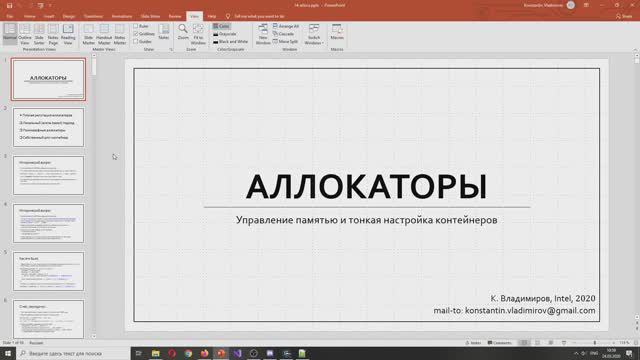The image size is (640, 360).
Task: Switch to Normal presentation view
Action: pyautogui.click(x=10, y=34)
